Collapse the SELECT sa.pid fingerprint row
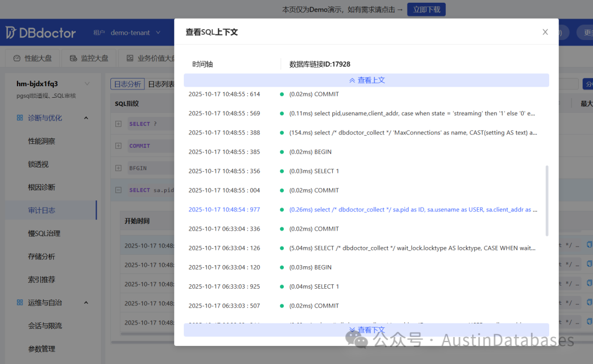Screen dimensions: 593x364 tap(119, 190)
